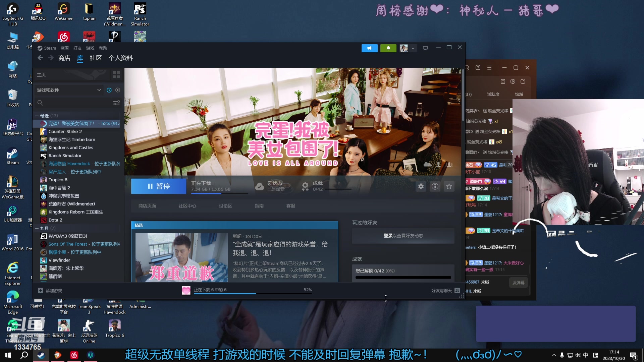Add game to favorites star icon
The image size is (644, 362).
(x=449, y=186)
